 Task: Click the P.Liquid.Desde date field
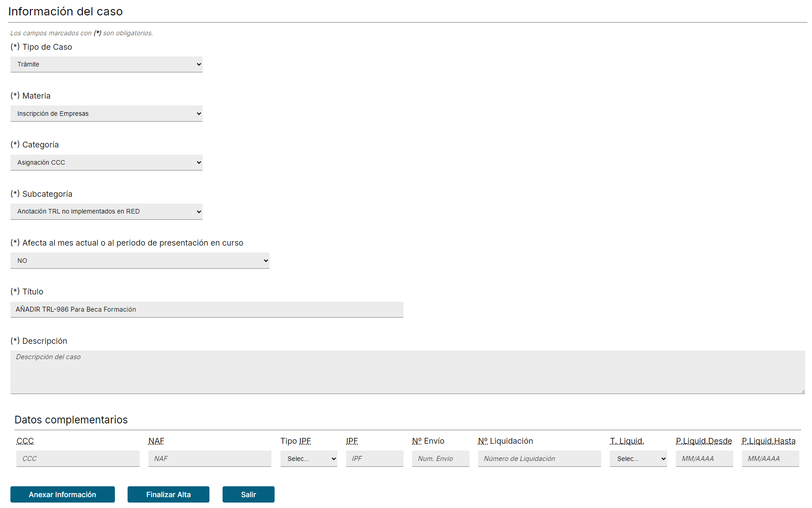coord(704,458)
